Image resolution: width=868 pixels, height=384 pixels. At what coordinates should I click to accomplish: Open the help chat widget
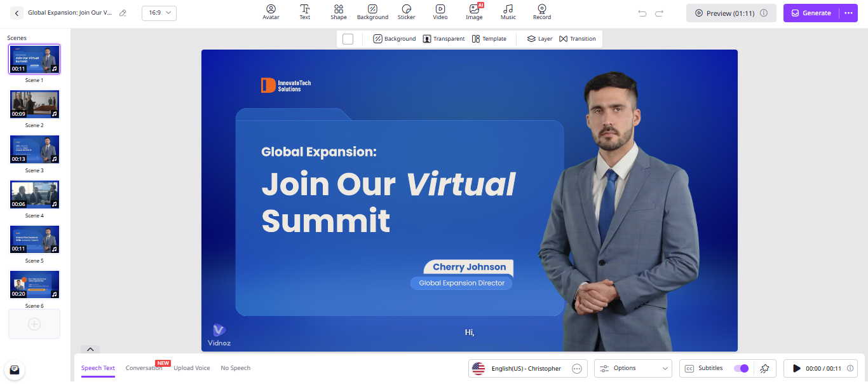point(14,370)
